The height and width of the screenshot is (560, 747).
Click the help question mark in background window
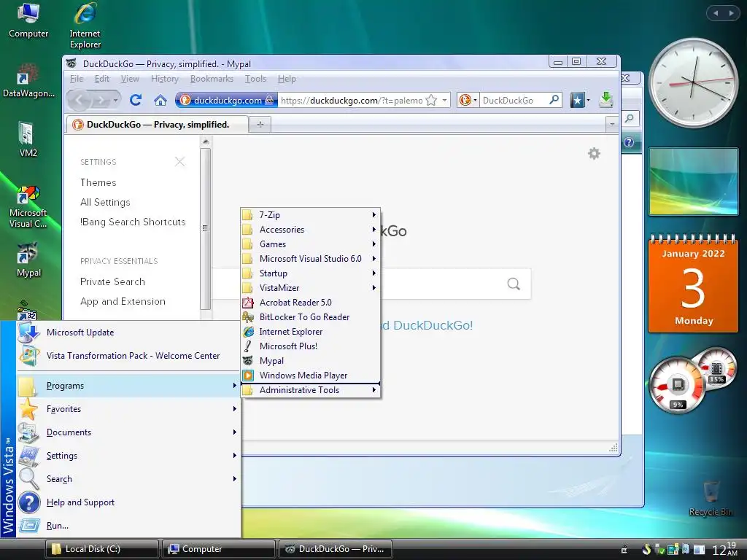pos(629,142)
